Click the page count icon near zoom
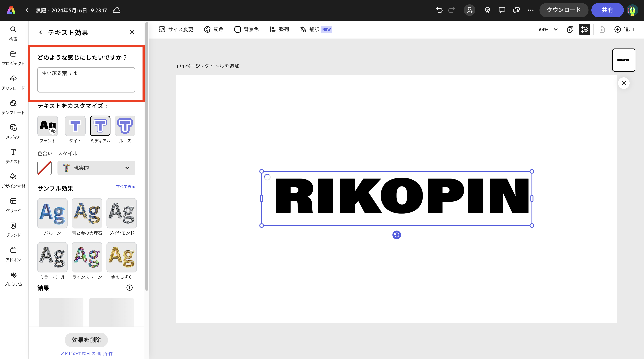Screen dimensions: 644x359 pyautogui.click(x=570, y=30)
